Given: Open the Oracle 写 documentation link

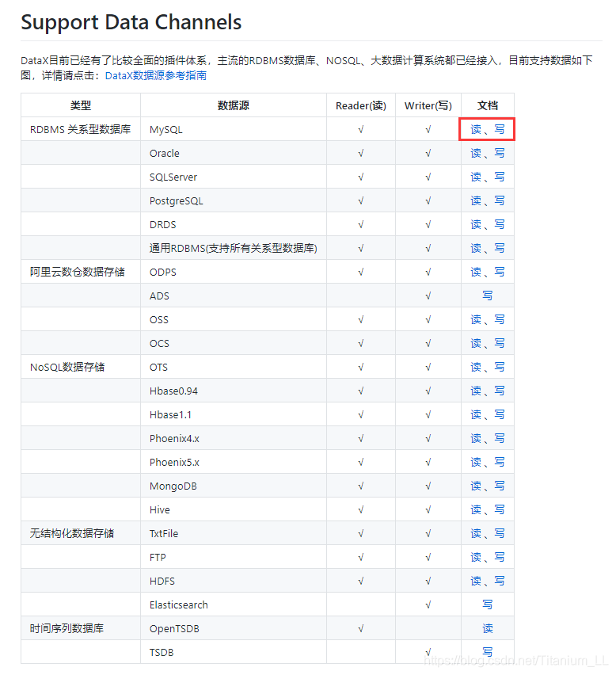Looking at the screenshot, I should [x=499, y=153].
